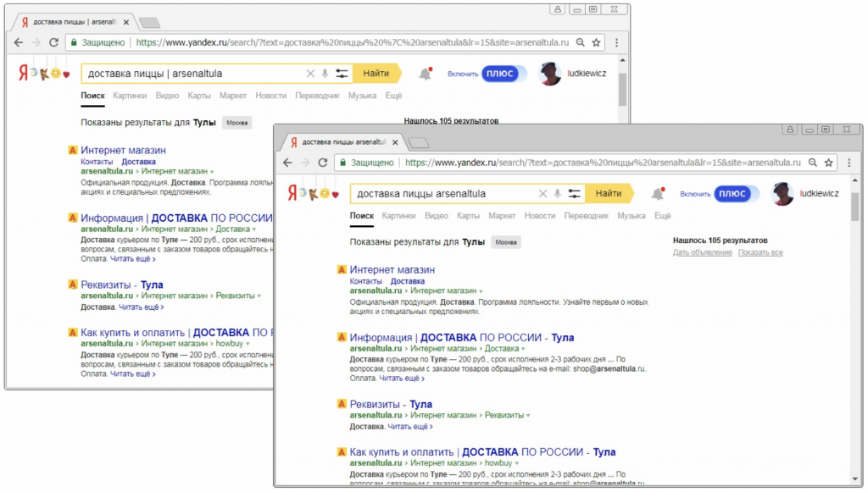Click rear window vertical scrollbar thumb
Viewport: 868px width, 492px height.
(622, 88)
